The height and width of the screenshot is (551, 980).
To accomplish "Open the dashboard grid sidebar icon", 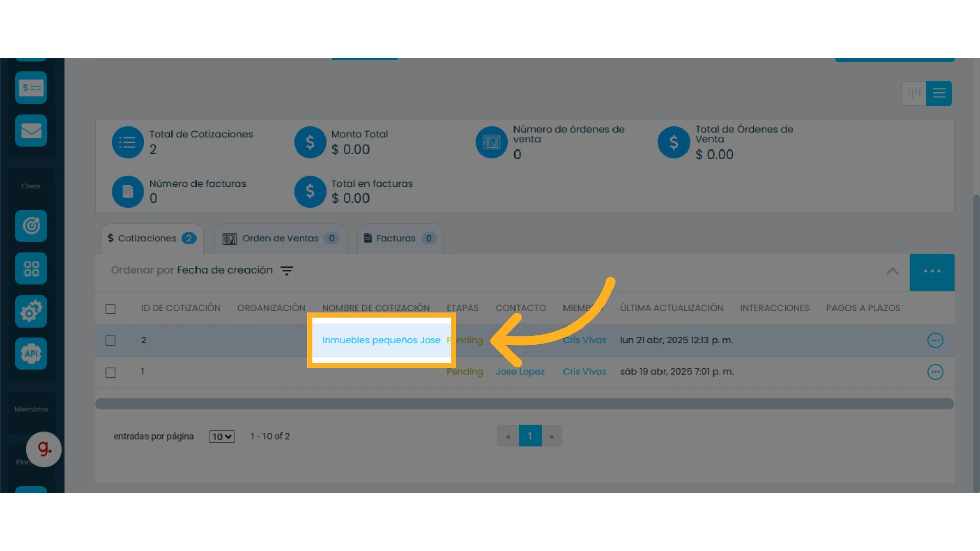I will pos(31,268).
